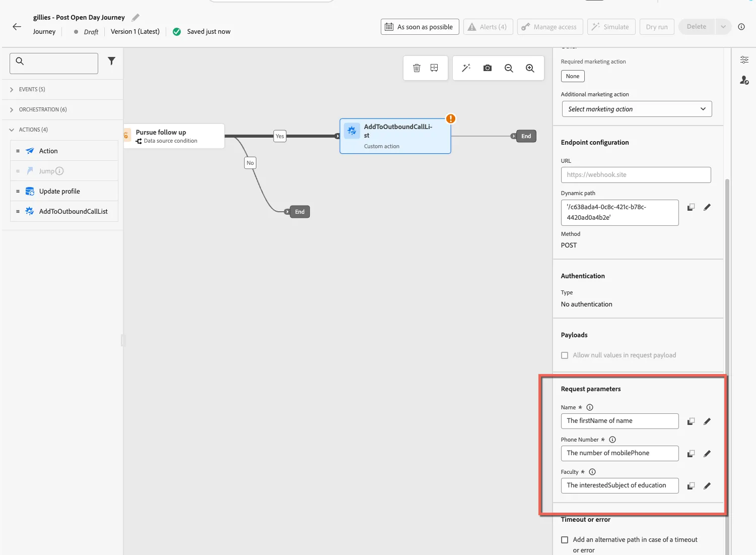Go back using the left arrow icon
Screen dimensions: 756x555
(x=17, y=27)
